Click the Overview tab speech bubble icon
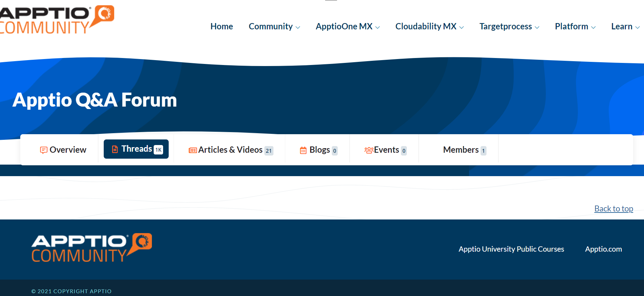 tap(44, 150)
